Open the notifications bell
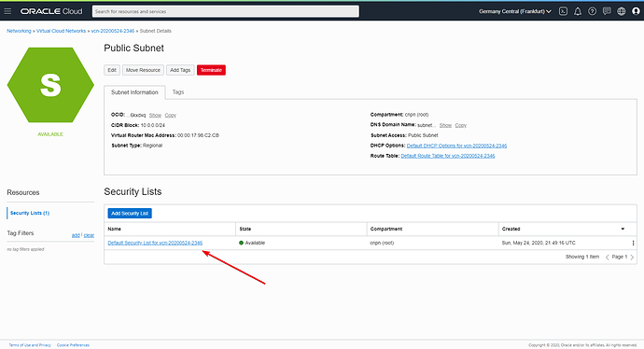Screen dimensions: 644x349 click(578, 11)
